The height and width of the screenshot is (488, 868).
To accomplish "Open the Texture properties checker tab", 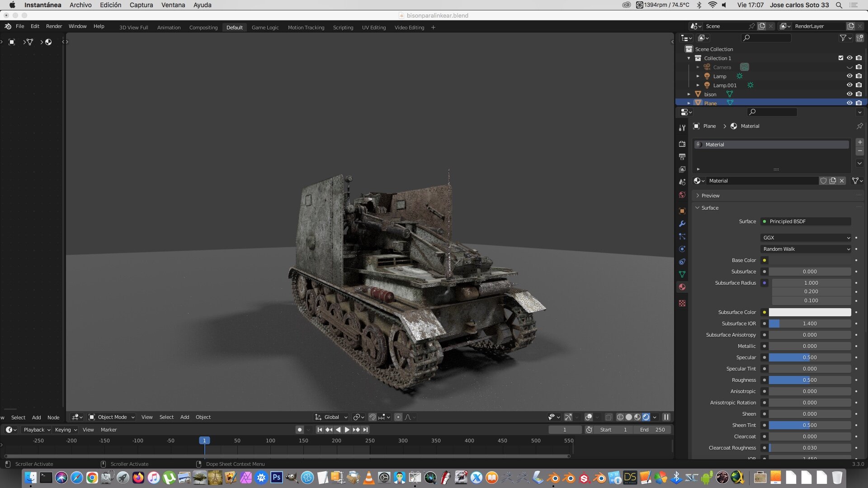I will tap(682, 303).
